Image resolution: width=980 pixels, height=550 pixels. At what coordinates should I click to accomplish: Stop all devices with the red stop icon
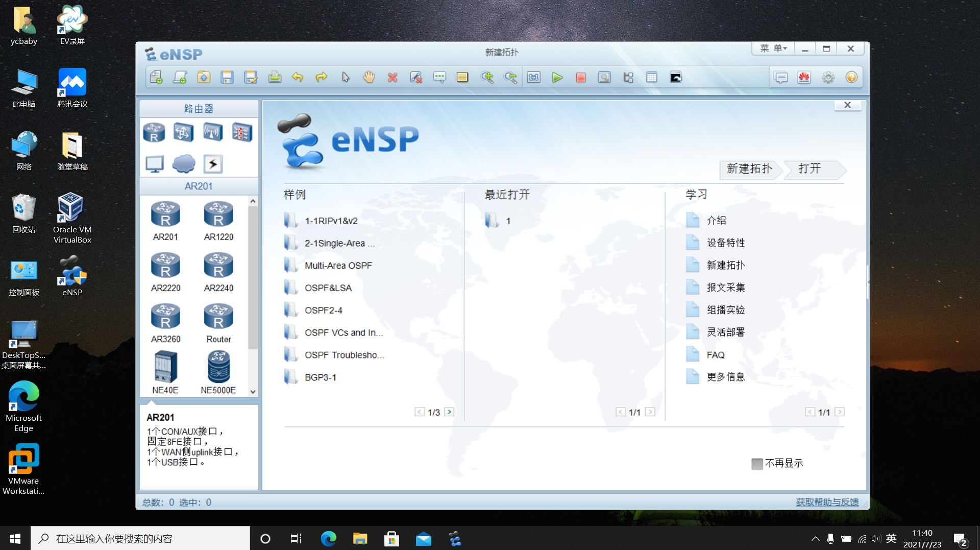(x=581, y=77)
